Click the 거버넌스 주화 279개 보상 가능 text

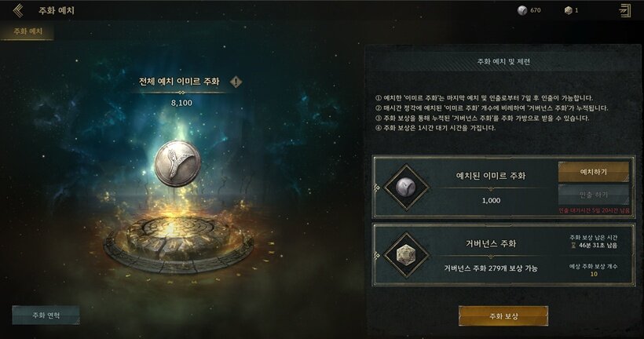[490, 268]
